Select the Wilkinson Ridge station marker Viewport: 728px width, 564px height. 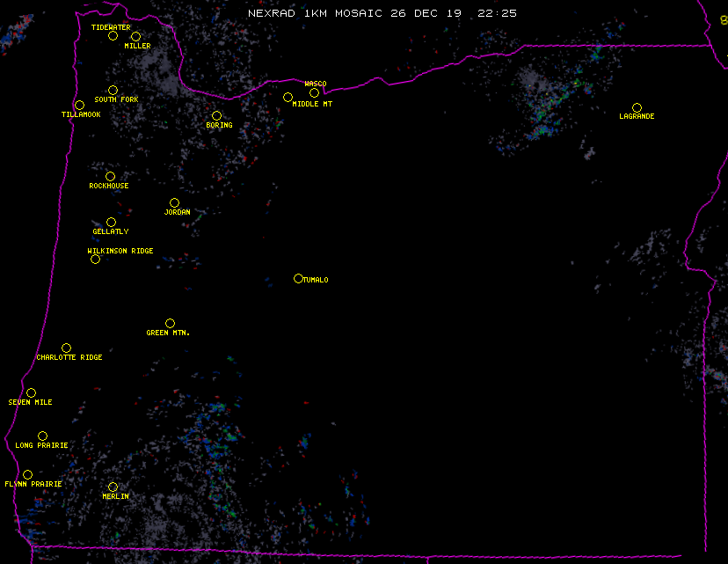95,259
